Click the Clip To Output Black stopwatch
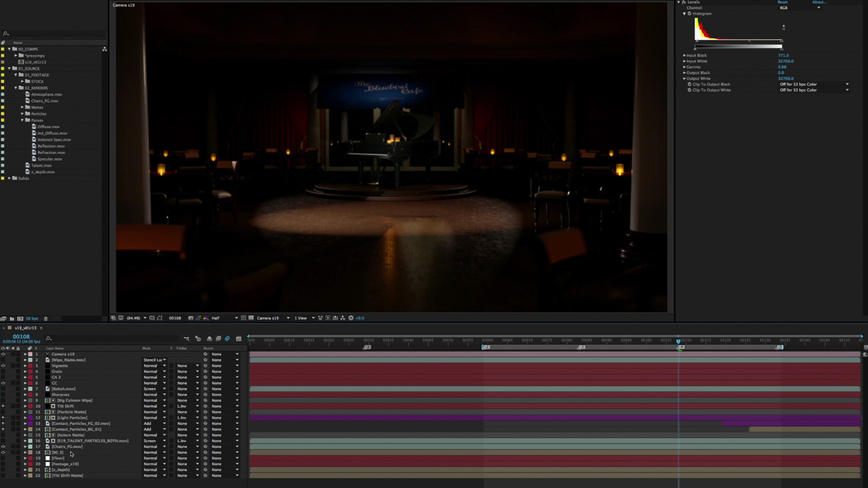Viewport: 868px width, 488px height. pyautogui.click(x=689, y=84)
